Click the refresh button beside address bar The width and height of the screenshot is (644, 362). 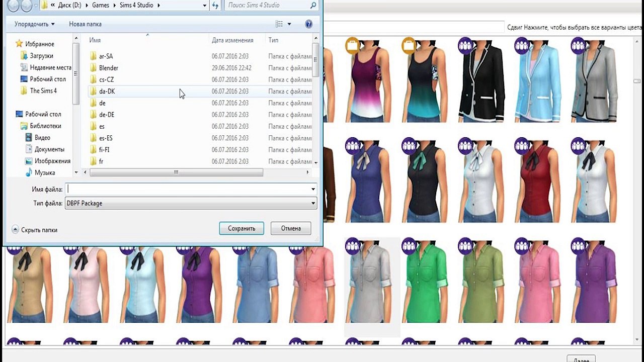point(215,6)
